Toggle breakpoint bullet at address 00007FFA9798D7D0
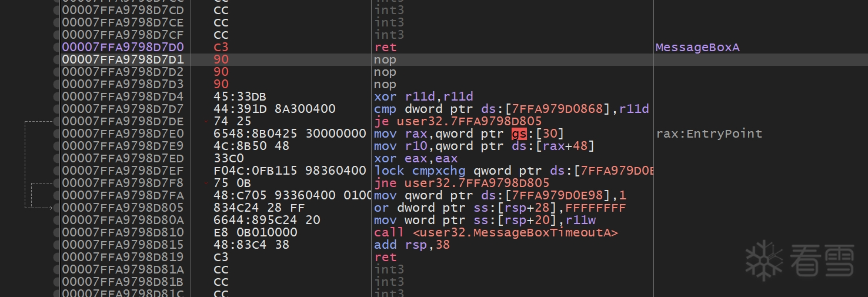The image size is (868, 297). point(56,47)
